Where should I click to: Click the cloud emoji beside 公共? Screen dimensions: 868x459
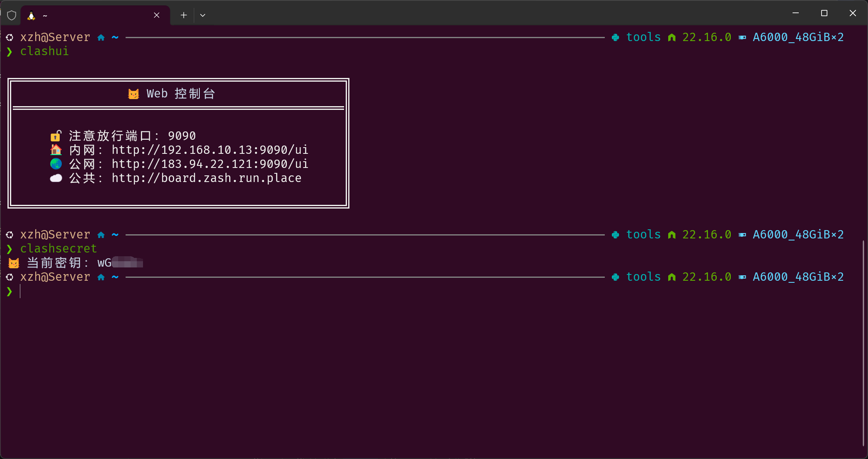click(56, 178)
